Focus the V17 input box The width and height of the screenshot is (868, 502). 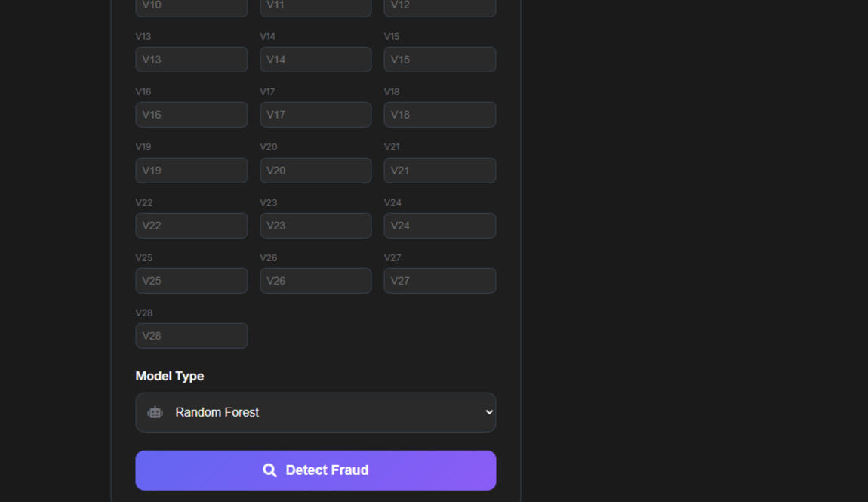(x=315, y=115)
